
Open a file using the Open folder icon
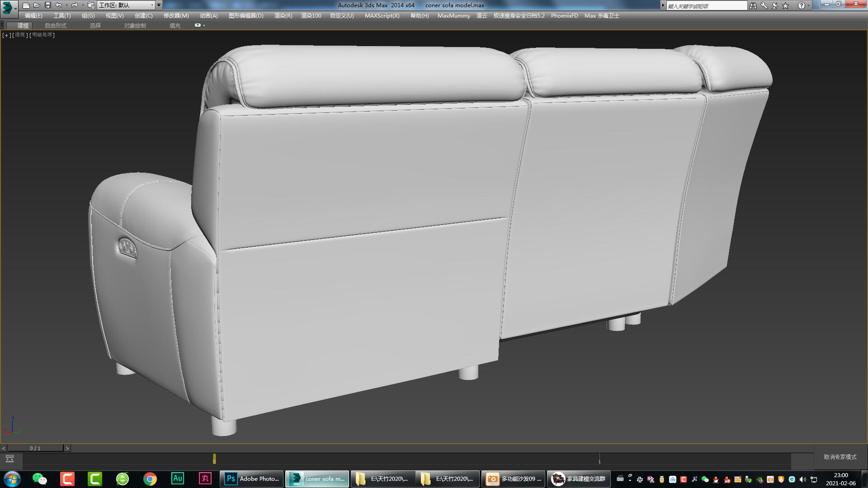click(36, 5)
